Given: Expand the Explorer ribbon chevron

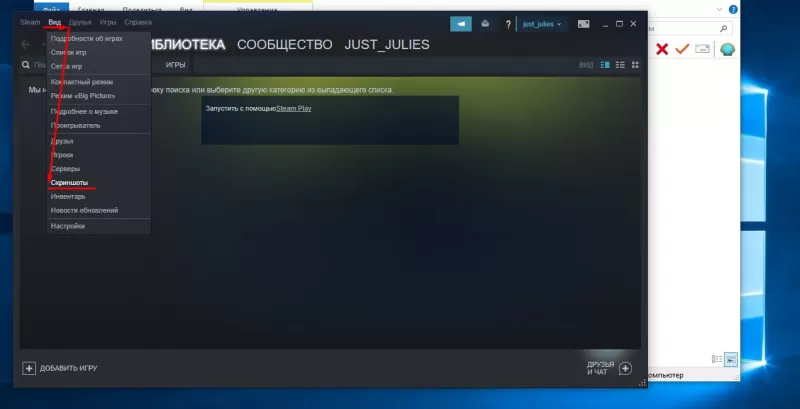Looking at the screenshot, I should (x=719, y=9).
